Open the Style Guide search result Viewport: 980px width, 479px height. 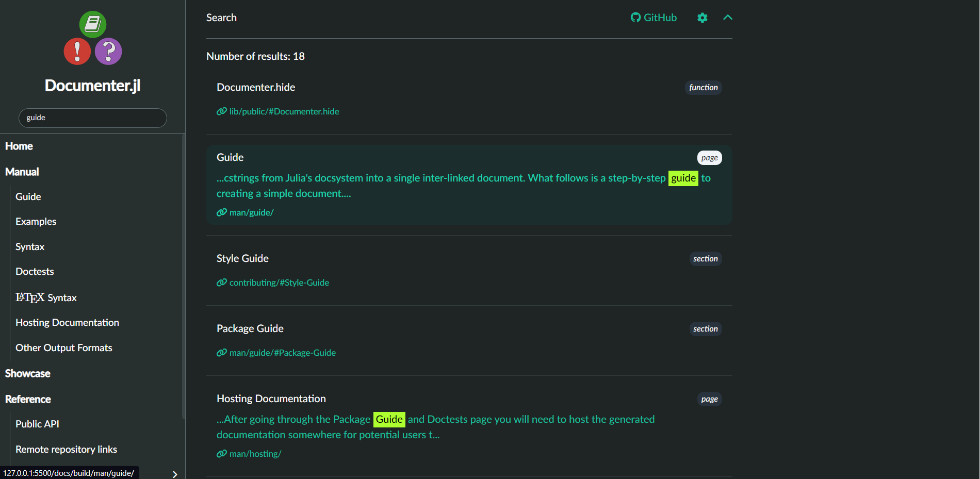tap(242, 258)
